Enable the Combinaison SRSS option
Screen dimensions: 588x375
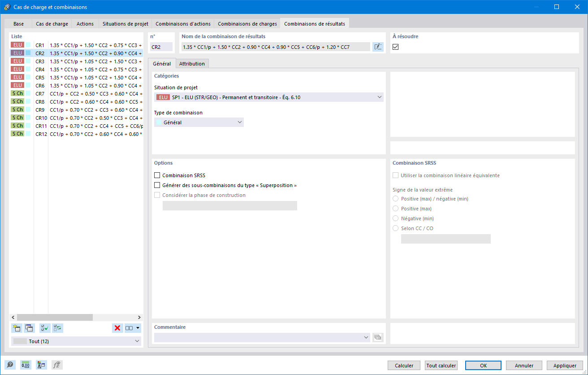[x=157, y=175]
